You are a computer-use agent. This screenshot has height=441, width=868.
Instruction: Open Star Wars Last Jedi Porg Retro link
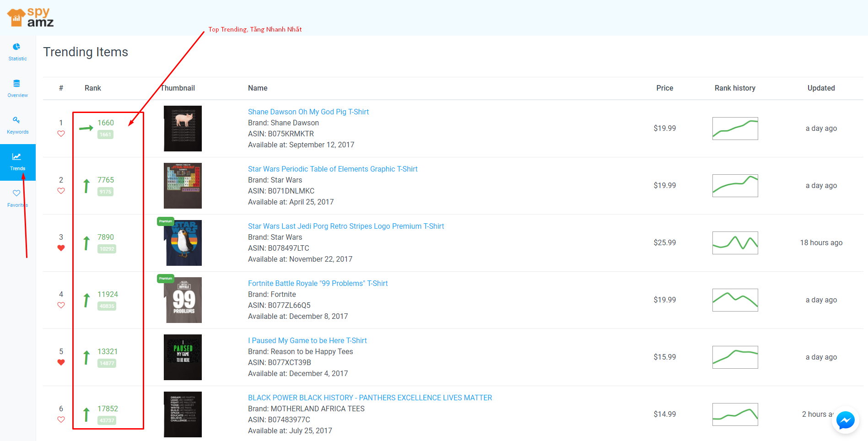[346, 226]
